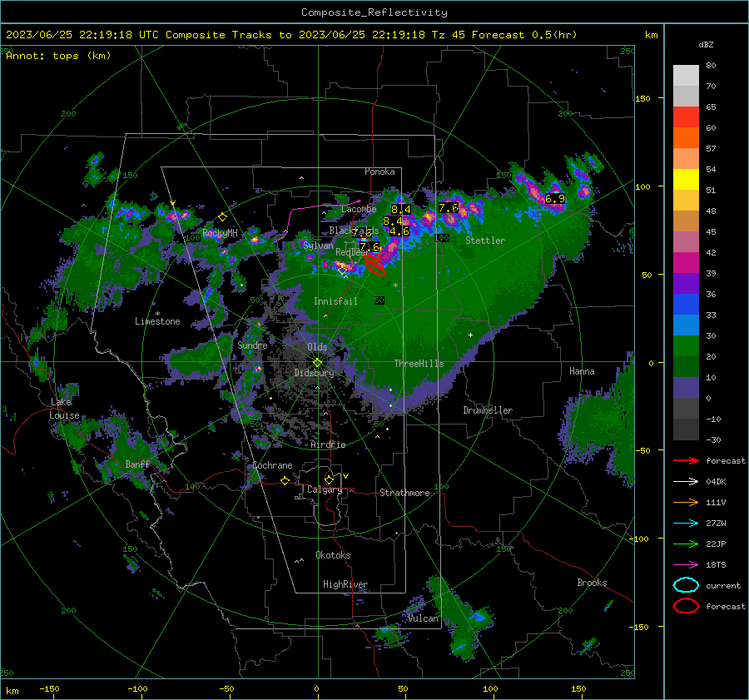Pick the bright green swatch in dBZ scale
Image resolution: width=749 pixels, height=700 pixels.
pos(686,345)
